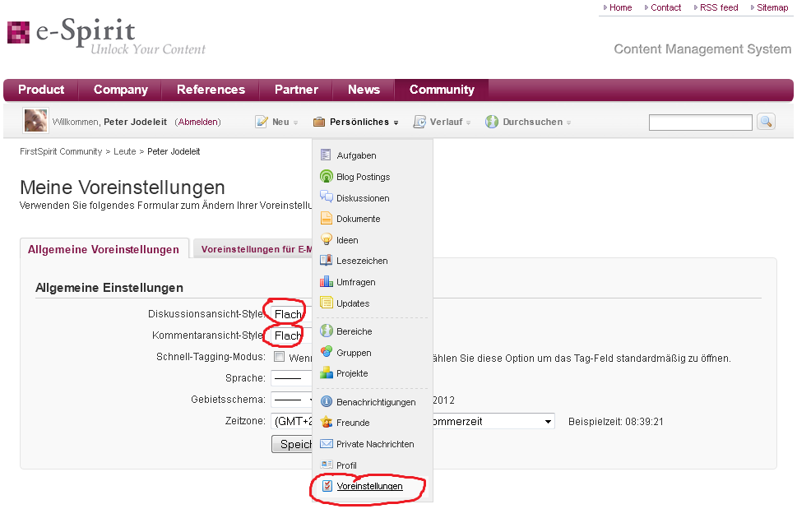Click the Projekte blocks icon
797x532 pixels.
pos(326,373)
